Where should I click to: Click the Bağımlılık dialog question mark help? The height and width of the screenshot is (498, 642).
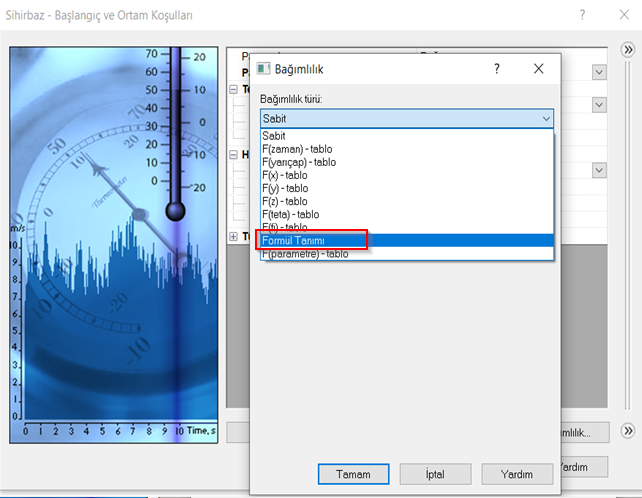click(497, 69)
